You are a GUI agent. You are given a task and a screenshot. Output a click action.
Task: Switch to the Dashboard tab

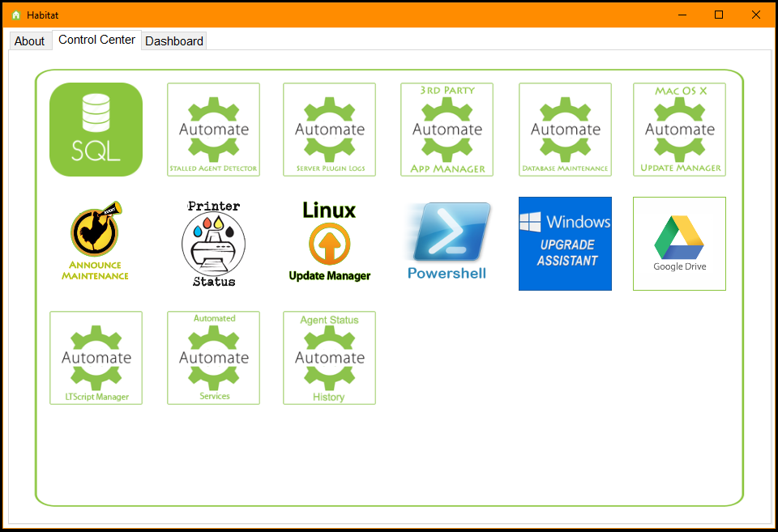point(174,41)
